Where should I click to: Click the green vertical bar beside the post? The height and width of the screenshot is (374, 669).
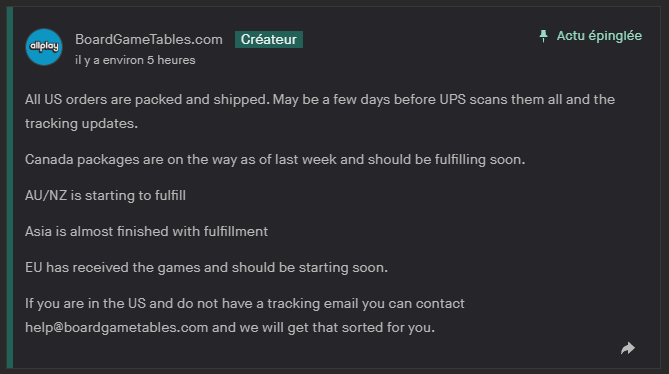pyautogui.click(x=10, y=187)
